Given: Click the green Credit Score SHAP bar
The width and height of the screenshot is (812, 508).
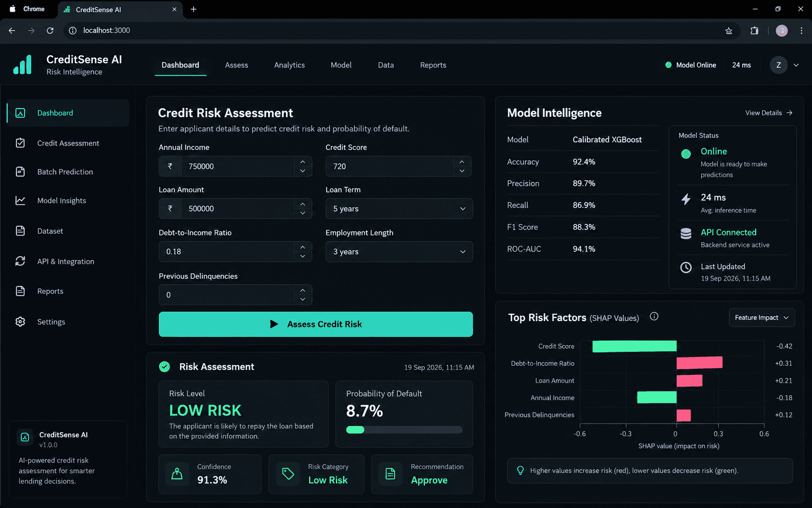Looking at the screenshot, I should click(634, 346).
